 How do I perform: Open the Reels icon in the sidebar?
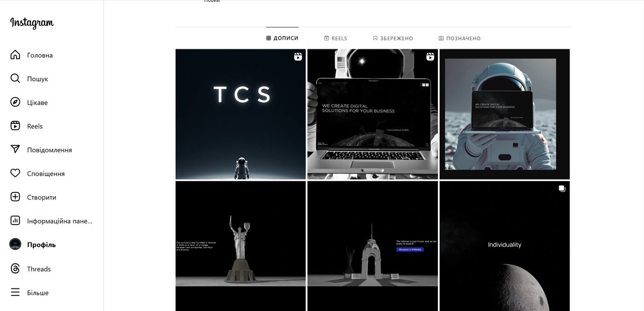(x=16, y=126)
